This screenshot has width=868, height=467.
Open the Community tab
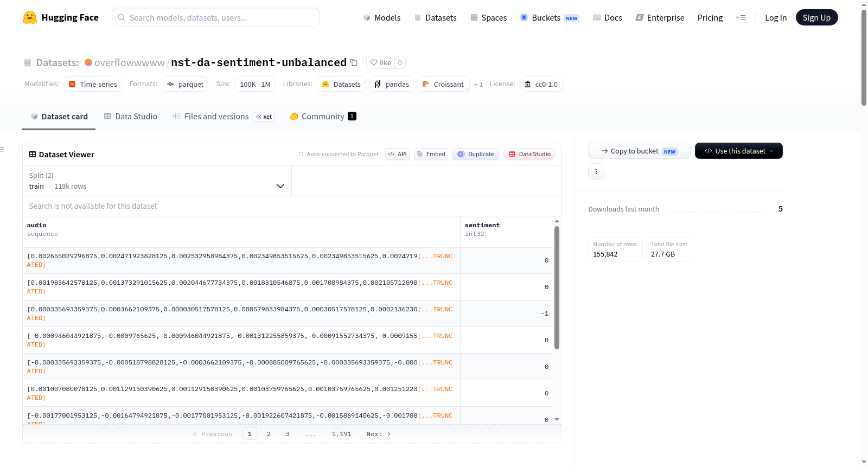coord(323,116)
